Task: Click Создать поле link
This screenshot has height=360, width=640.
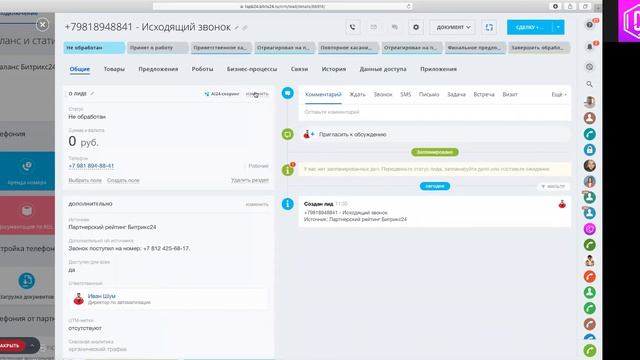Action: click(x=123, y=180)
